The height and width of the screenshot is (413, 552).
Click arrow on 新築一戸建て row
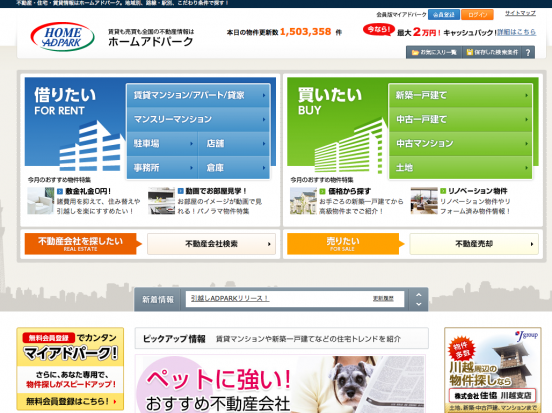click(x=526, y=95)
